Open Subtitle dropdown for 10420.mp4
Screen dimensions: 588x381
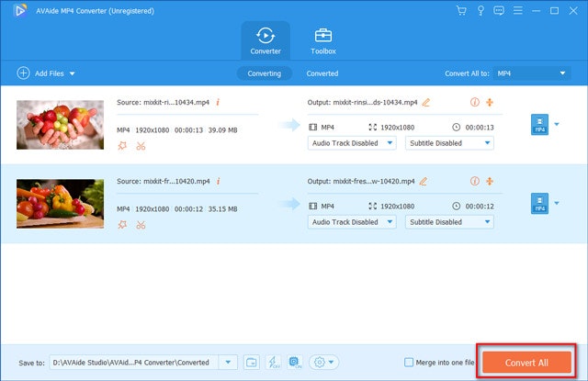(x=449, y=222)
